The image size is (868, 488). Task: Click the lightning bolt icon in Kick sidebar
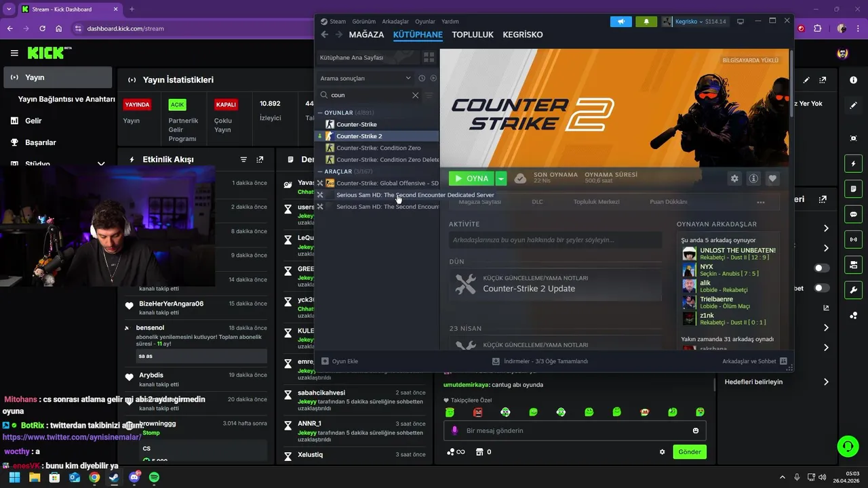[x=853, y=163]
